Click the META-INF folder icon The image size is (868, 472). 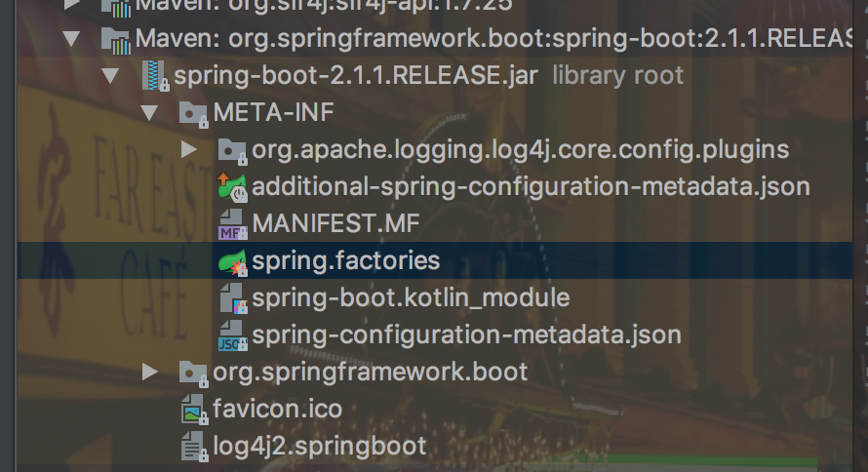194,114
